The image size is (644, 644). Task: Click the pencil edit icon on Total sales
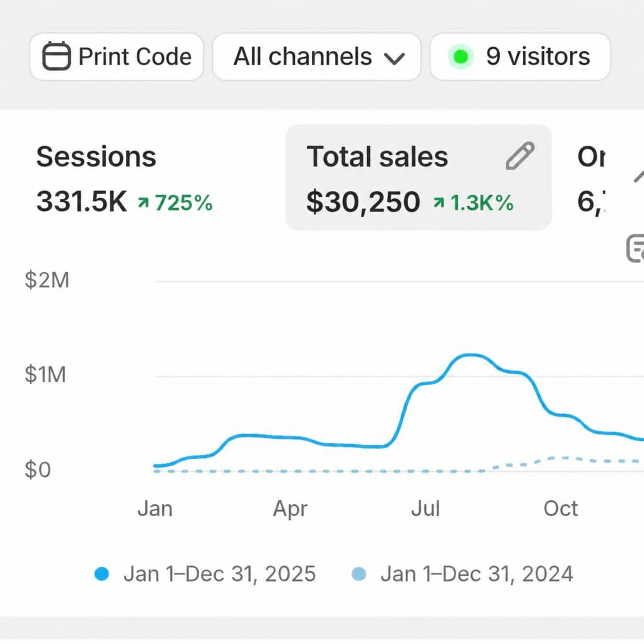click(520, 156)
